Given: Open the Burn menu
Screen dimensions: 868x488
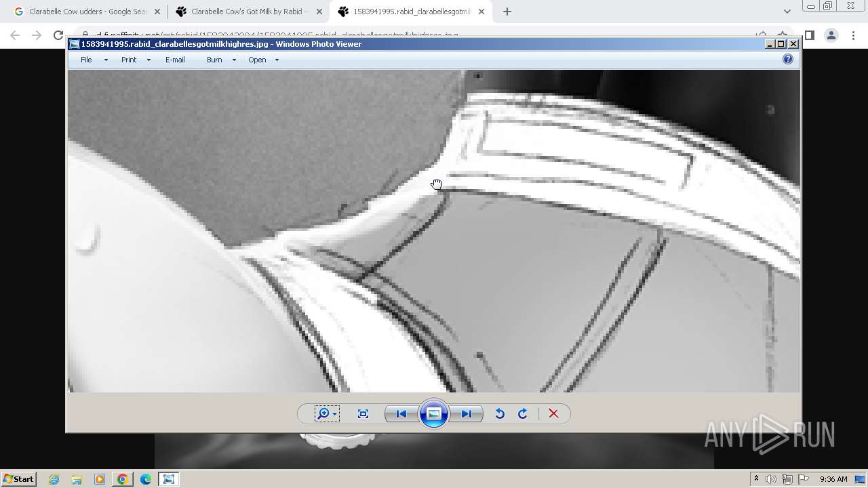Looking at the screenshot, I should [214, 60].
